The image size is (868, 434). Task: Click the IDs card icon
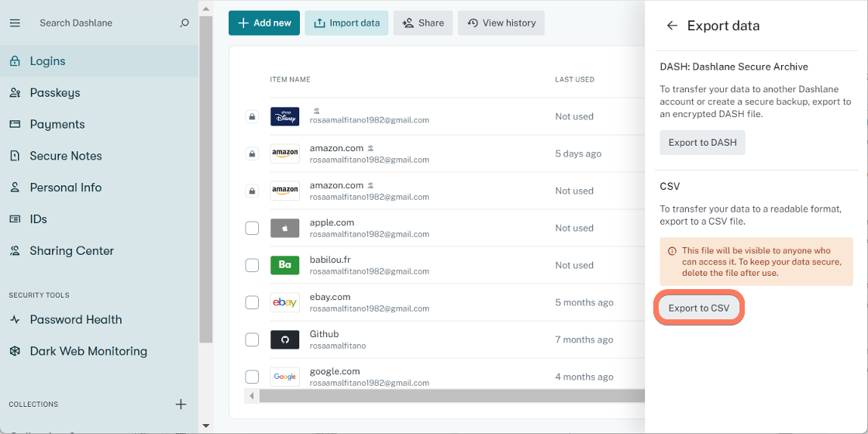(x=15, y=219)
